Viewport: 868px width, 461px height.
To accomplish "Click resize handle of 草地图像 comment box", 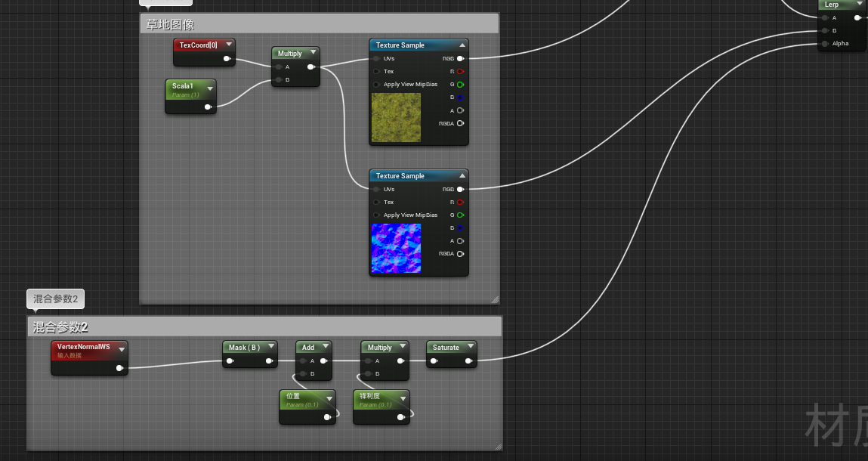I will pyautogui.click(x=495, y=300).
